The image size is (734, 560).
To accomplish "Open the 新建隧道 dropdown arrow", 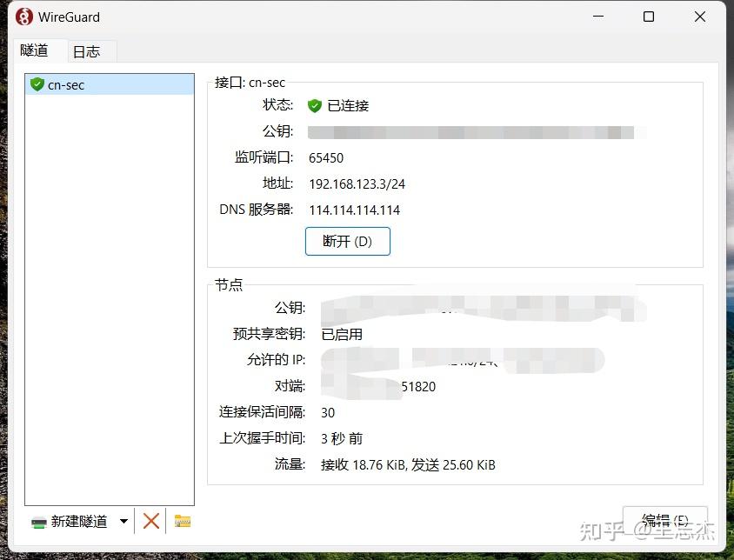I will coord(122,521).
